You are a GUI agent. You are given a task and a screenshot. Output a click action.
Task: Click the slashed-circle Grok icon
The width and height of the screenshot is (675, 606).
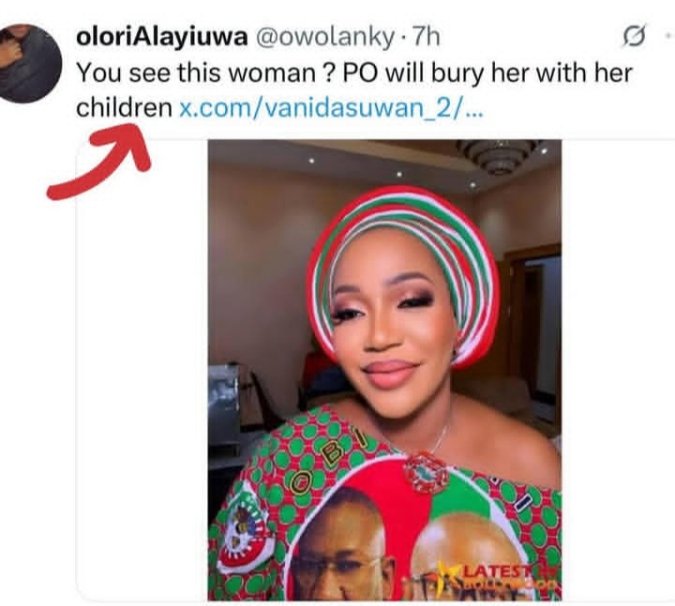pos(633,38)
